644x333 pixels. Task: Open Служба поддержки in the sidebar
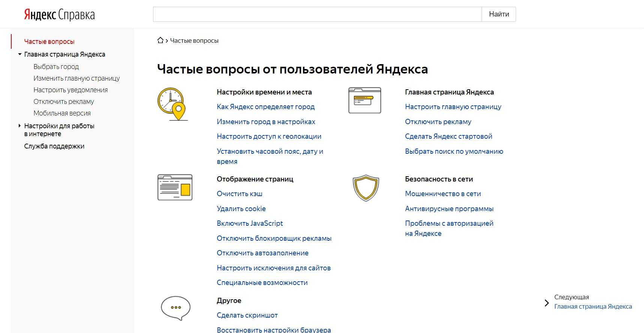click(x=54, y=146)
